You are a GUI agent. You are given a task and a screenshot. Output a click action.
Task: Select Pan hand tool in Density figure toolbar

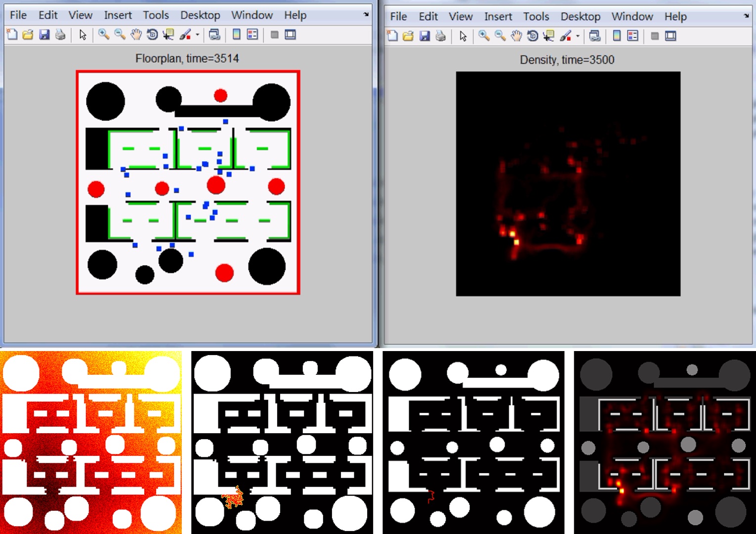[x=516, y=36]
